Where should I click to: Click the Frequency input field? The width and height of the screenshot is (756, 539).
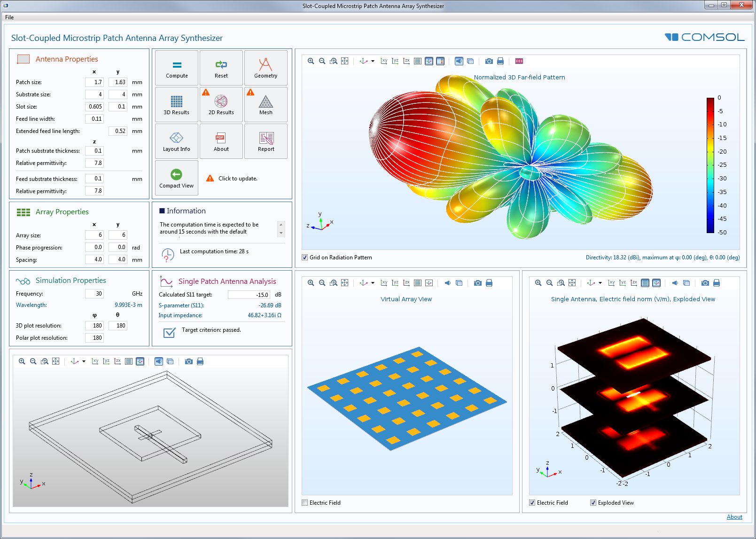point(94,294)
